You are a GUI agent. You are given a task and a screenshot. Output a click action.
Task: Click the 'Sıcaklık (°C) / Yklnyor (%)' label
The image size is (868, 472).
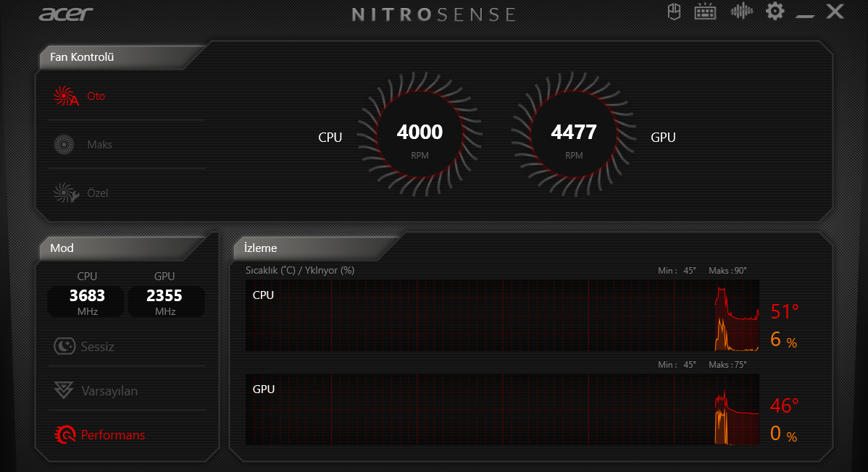point(300,270)
